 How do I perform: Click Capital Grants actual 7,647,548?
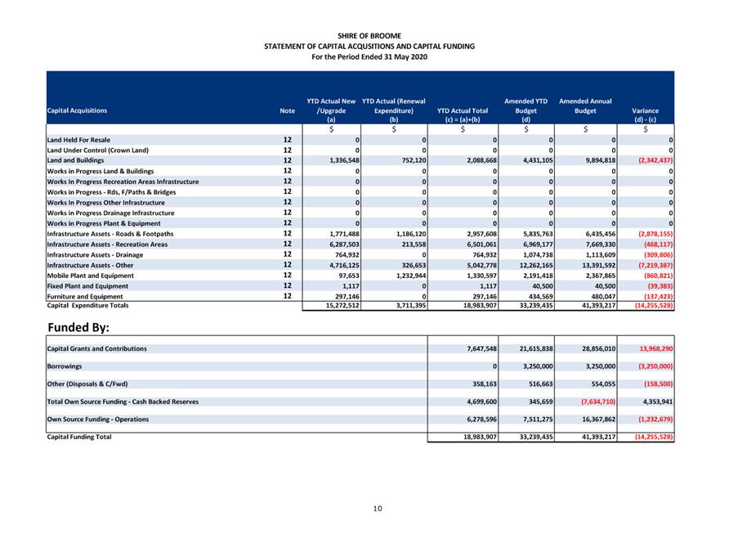pyautogui.click(x=481, y=348)
